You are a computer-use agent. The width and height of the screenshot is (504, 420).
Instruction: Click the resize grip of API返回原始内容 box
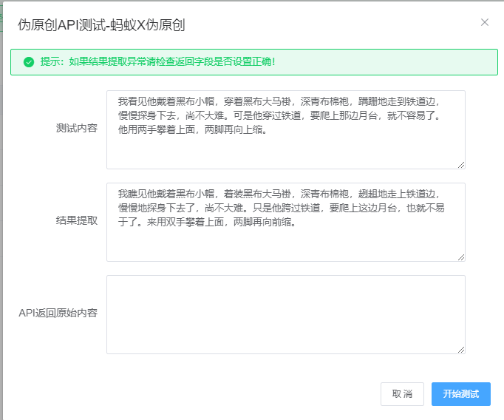pos(460,349)
